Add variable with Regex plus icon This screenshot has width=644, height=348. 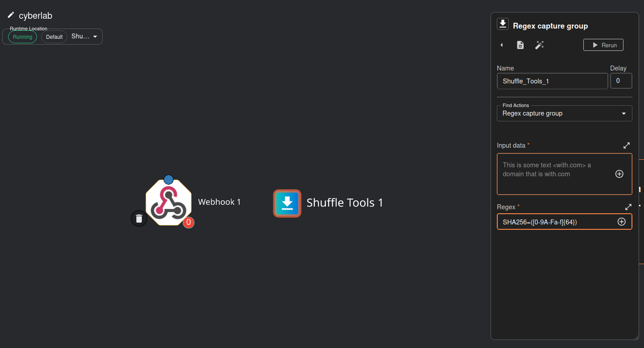pyautogui.click(x=621, y=222)
